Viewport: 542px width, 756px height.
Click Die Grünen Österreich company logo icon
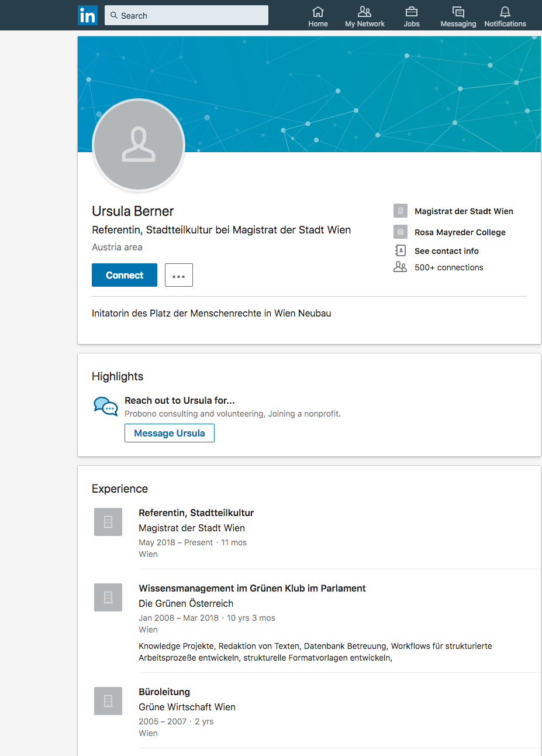(108, 597)
